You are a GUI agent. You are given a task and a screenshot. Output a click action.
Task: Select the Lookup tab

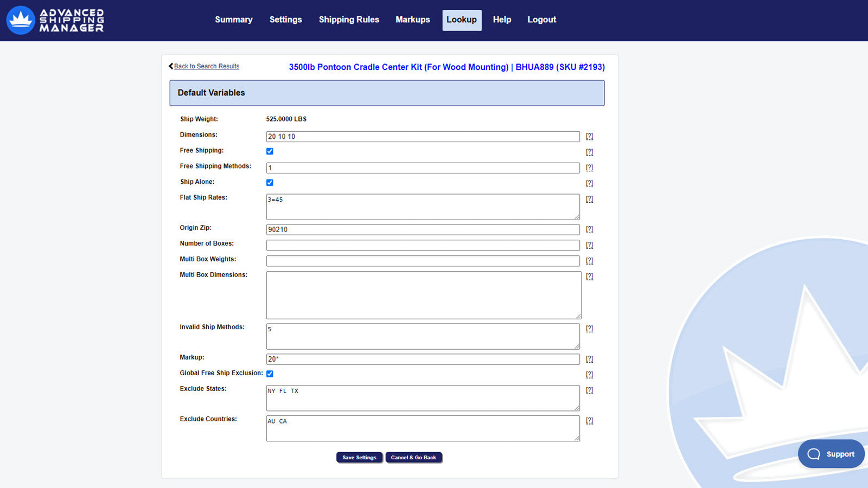(461, 20)
